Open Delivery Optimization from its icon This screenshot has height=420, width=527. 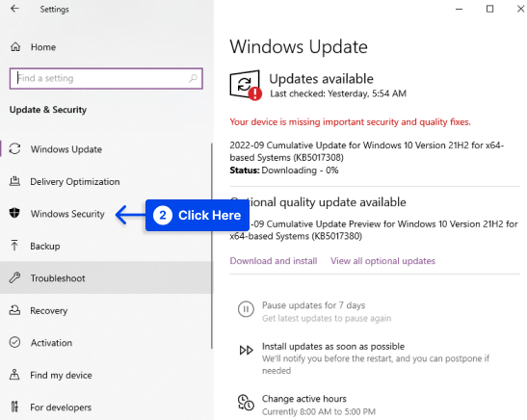[14, 181]
